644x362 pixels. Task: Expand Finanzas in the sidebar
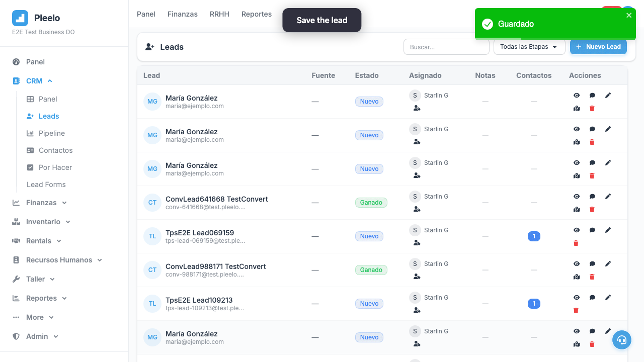coord(39,203)
